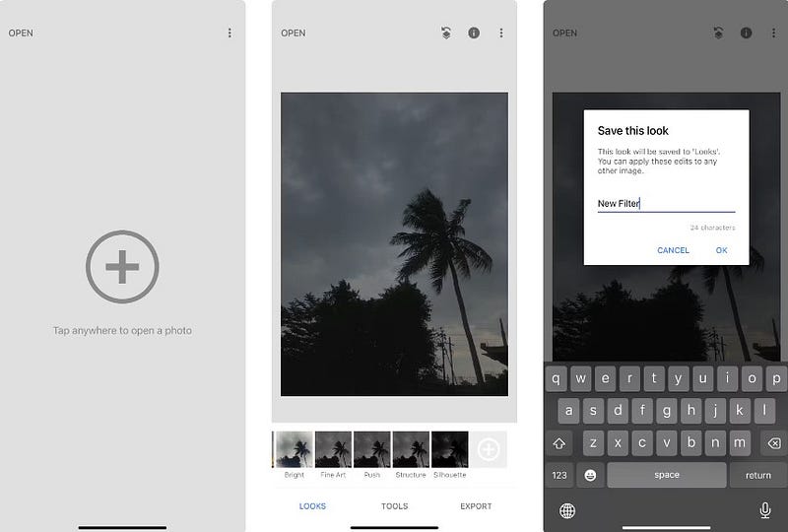Tap the emoji key on the keyboard
788x532 pixels.
pos(590,475)
